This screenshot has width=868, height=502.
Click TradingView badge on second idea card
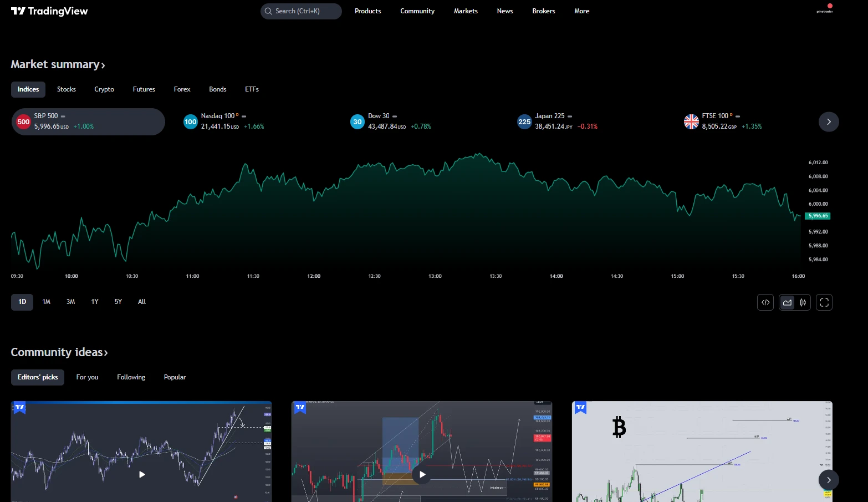click(300, 408)
